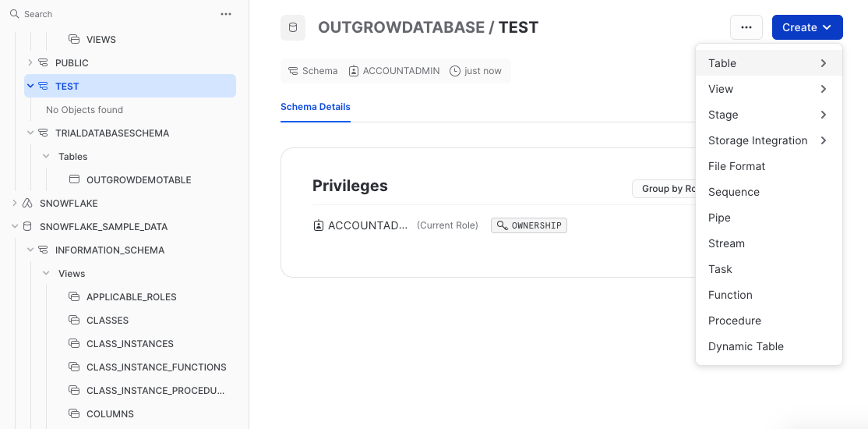
Task: Select the COLUMNS view in tree
Action: point(110,413)
